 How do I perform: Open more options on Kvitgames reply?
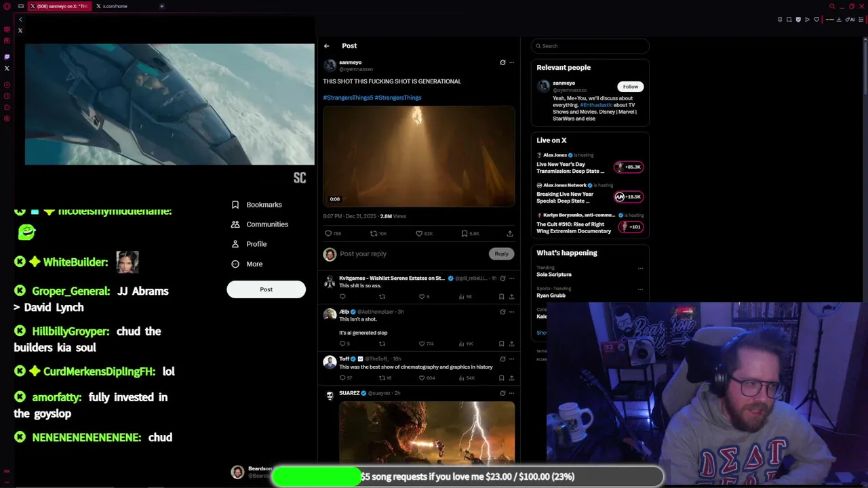[511, 278]
